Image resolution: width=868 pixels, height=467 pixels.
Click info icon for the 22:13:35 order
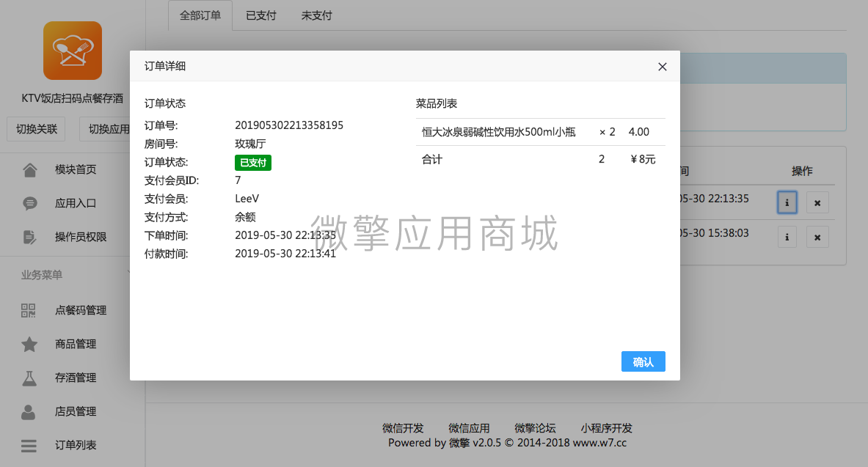coord(787,202)
